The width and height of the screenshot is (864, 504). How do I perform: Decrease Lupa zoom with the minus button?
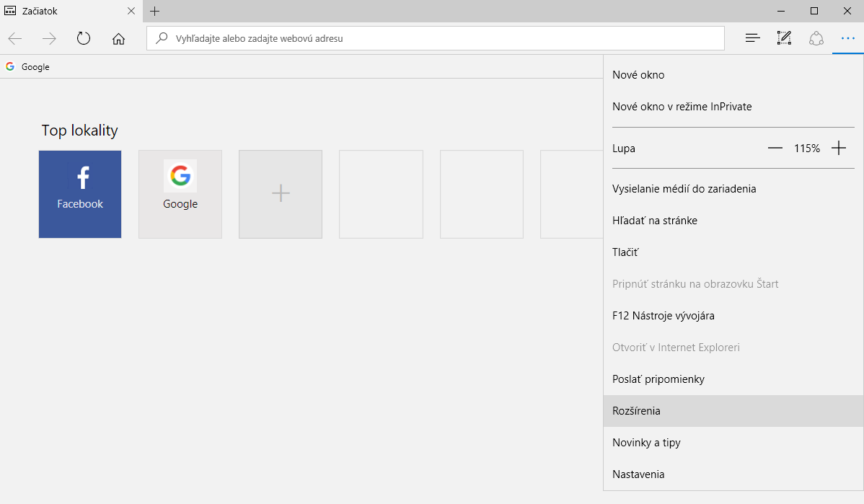[x=775, y=148]
